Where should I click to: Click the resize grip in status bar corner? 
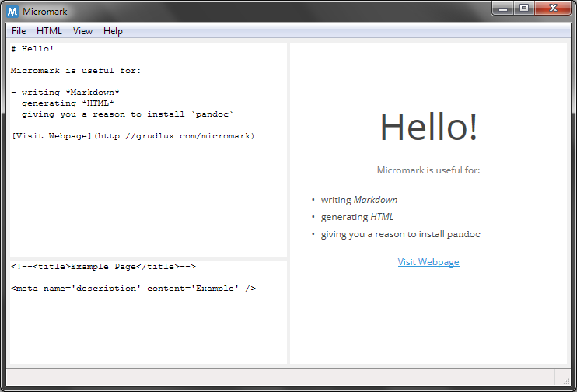point(566,381)
